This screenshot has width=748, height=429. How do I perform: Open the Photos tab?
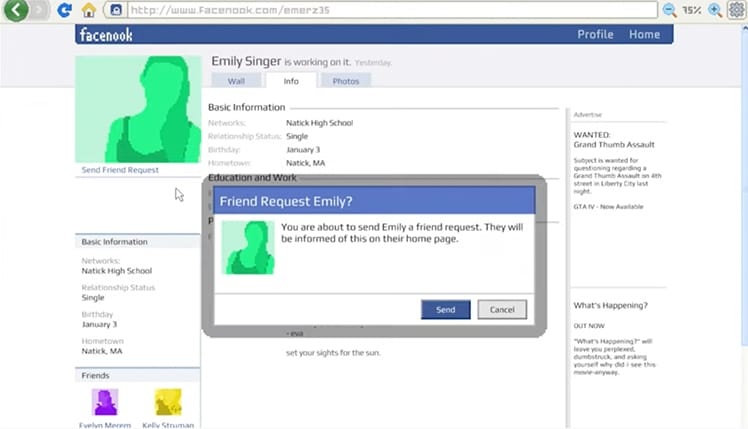(x=346, y=81)
